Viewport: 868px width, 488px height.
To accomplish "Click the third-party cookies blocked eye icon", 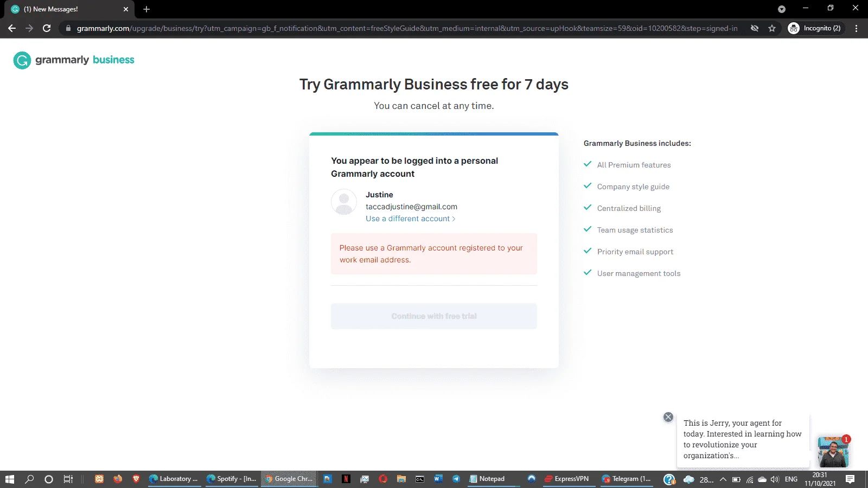I will 755,28.
